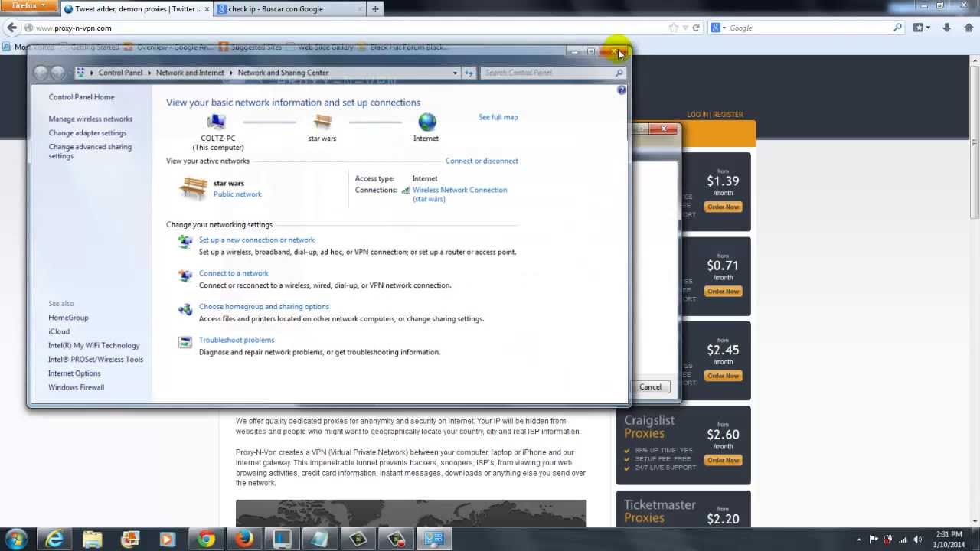
Task: Open Web Slice Gallery bookmark
Action: click(x=319, y=47)
